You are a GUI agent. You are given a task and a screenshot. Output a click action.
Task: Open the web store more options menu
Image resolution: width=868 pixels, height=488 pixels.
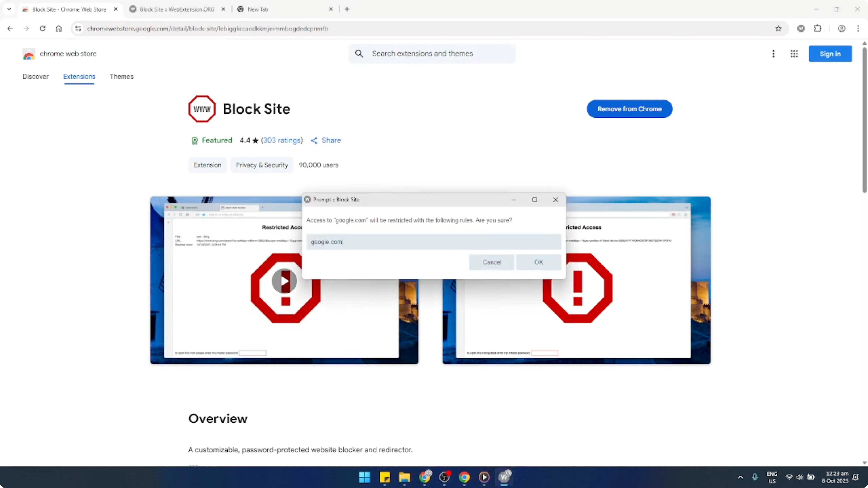[x=773, y=54]
